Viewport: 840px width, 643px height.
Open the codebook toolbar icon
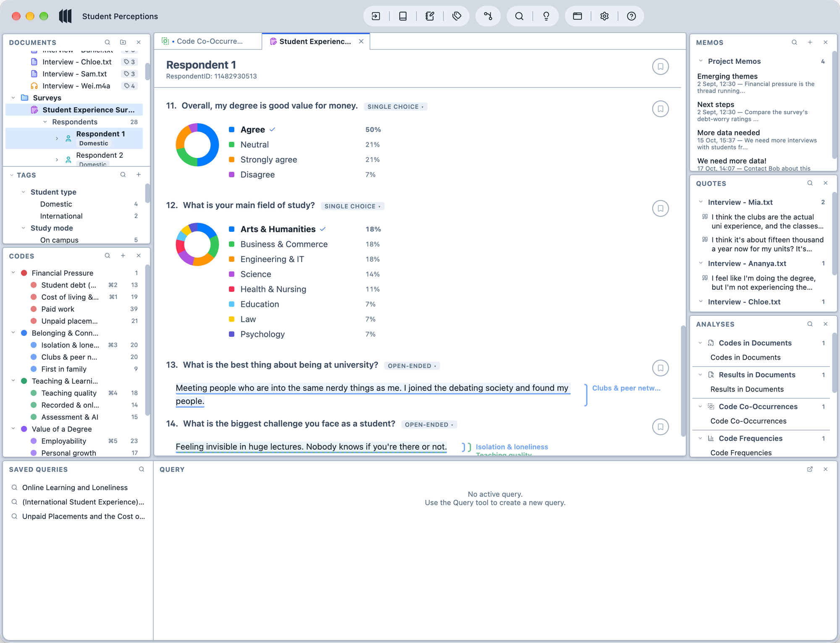click(x=403, y=16)
